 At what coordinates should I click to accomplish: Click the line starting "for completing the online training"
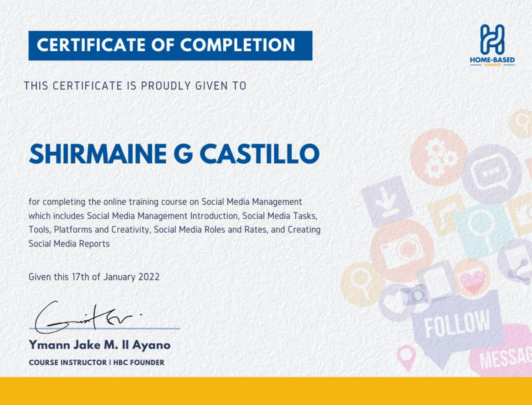point(165,202)
